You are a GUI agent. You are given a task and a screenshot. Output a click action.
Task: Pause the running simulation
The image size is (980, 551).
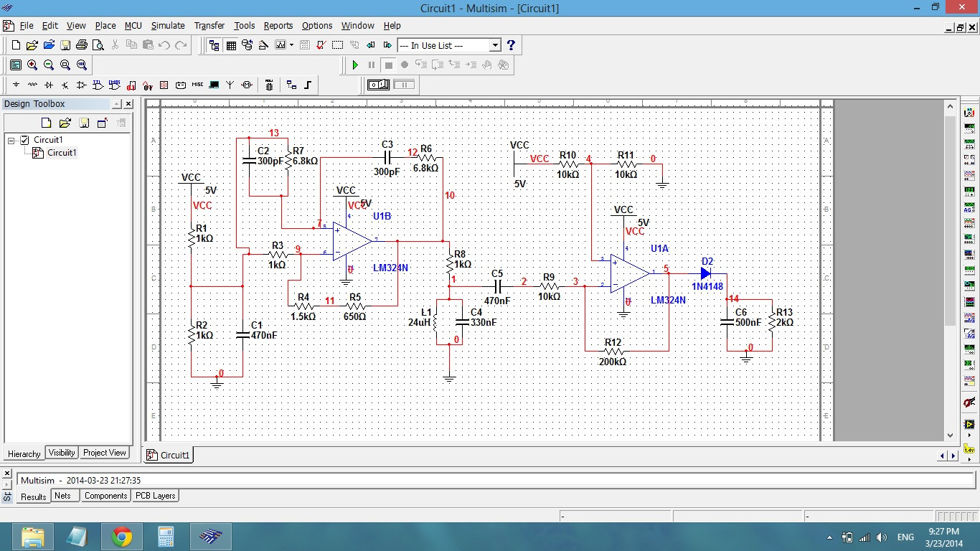click(x=372, y=65)
